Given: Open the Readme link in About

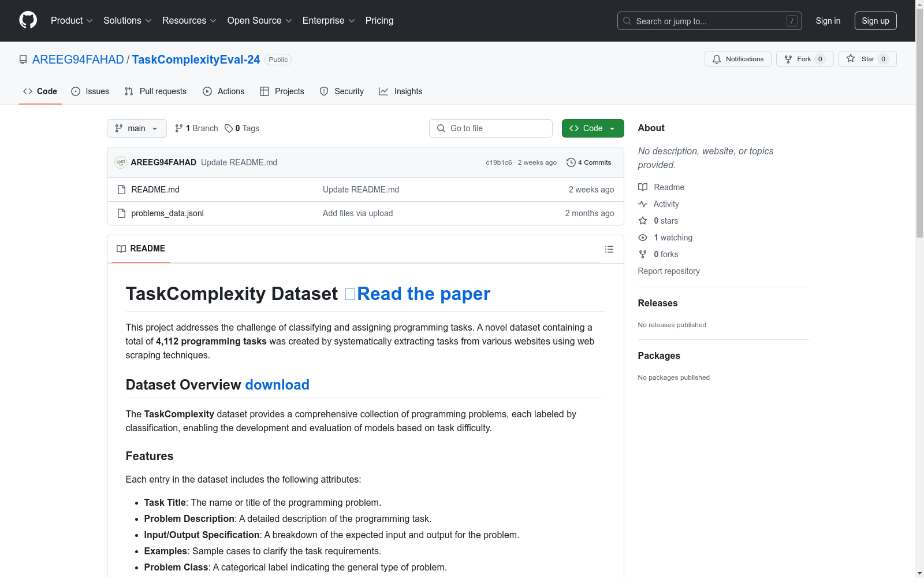Looking at the screenshot, I should pos(661,187).
